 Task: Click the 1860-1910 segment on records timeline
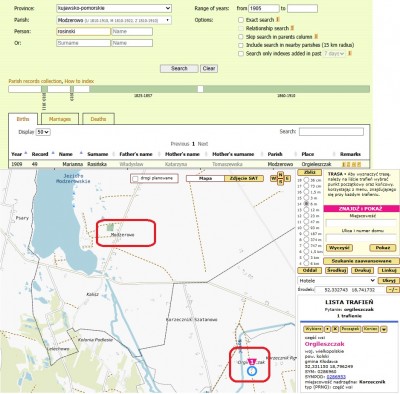[x=286, y=89]
